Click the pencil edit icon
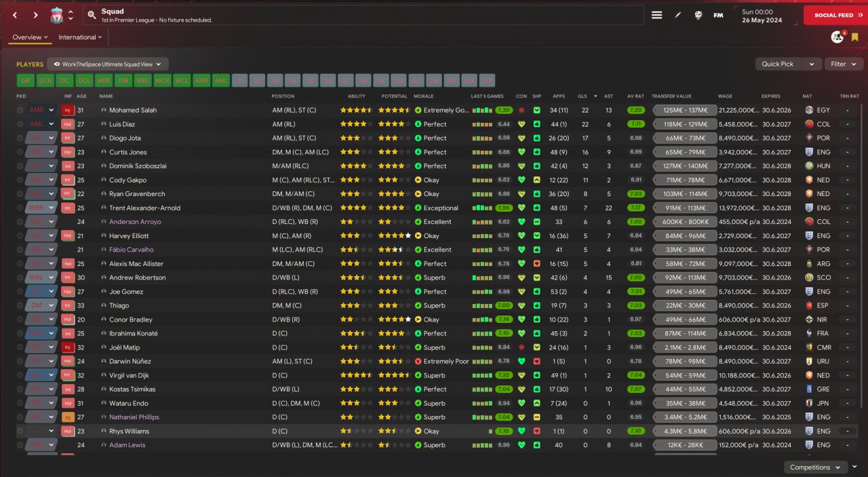 (x=677, y=15)
